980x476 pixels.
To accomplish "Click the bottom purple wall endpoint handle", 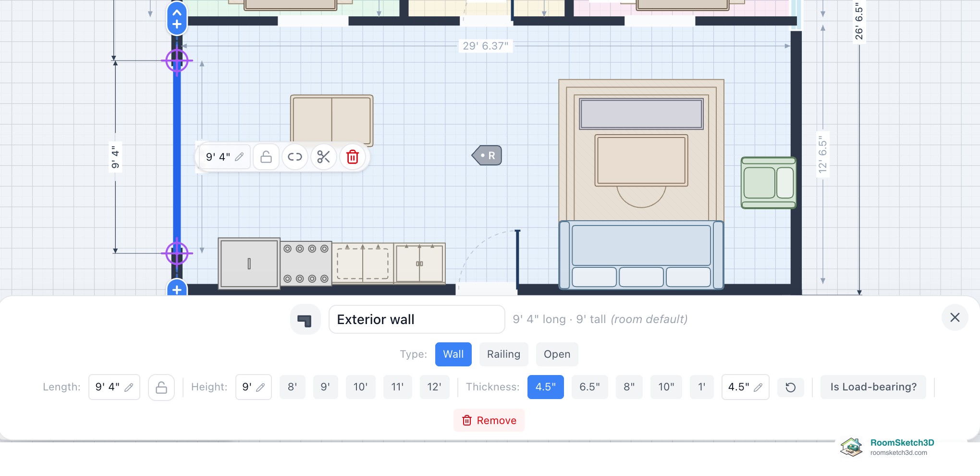I will point(177,253).
